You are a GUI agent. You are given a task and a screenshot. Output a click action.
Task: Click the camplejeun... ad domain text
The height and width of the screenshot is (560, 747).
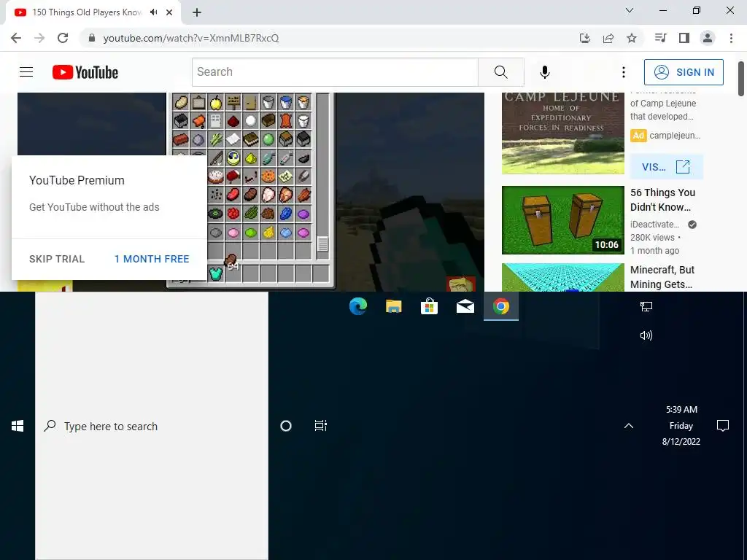pyautogui.click(x=675, y=136)
